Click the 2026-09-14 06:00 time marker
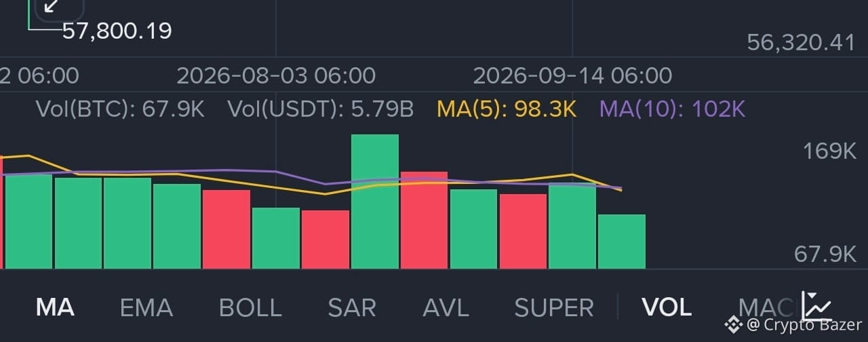 [x=572, y=75]
